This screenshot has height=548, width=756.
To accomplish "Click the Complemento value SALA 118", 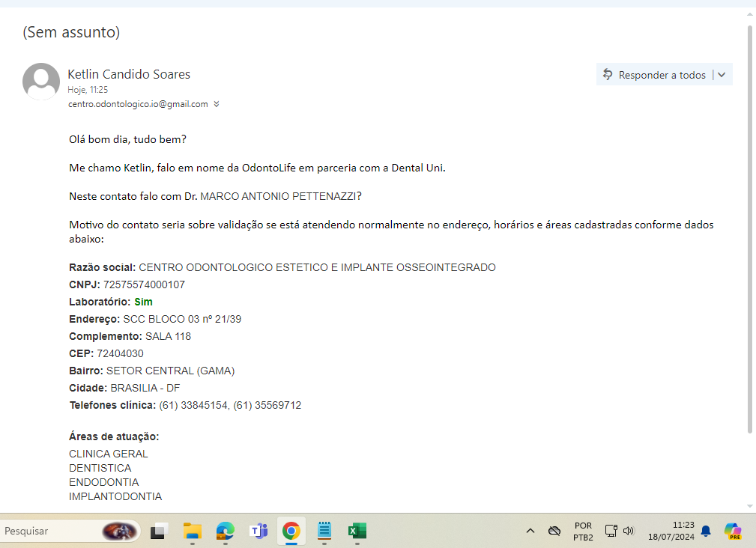I will coord(169,337).
